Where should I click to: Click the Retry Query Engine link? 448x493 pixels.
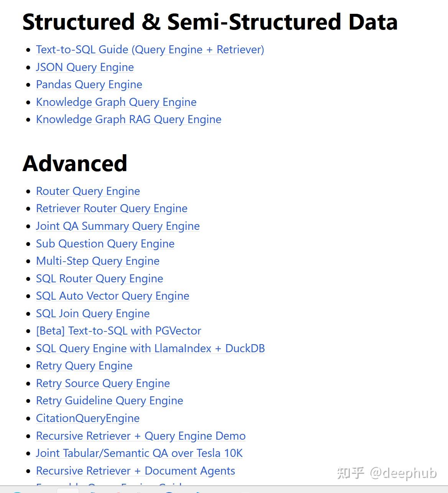pyautogui.click(x=84, y=366)
